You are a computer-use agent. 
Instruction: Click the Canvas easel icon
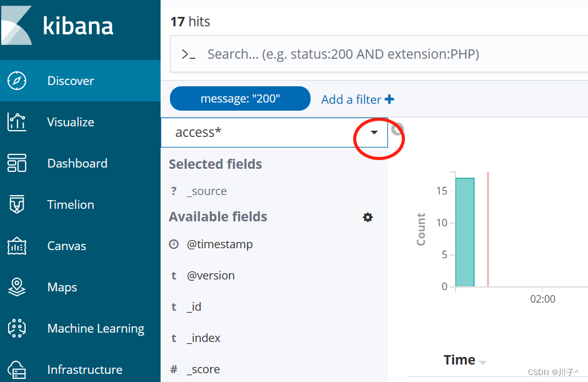tap(17, 246)
